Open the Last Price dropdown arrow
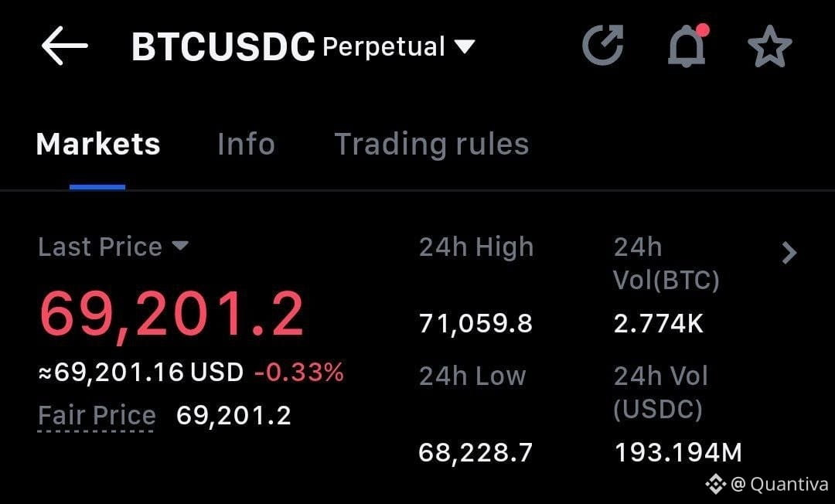This screenshot has height=504, width=835. tap(180, 247)
